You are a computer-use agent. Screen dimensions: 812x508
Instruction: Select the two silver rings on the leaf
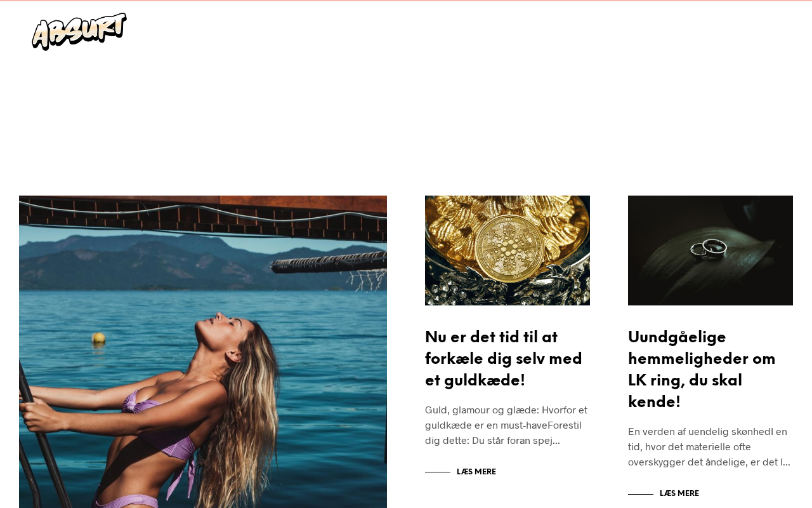709,248
